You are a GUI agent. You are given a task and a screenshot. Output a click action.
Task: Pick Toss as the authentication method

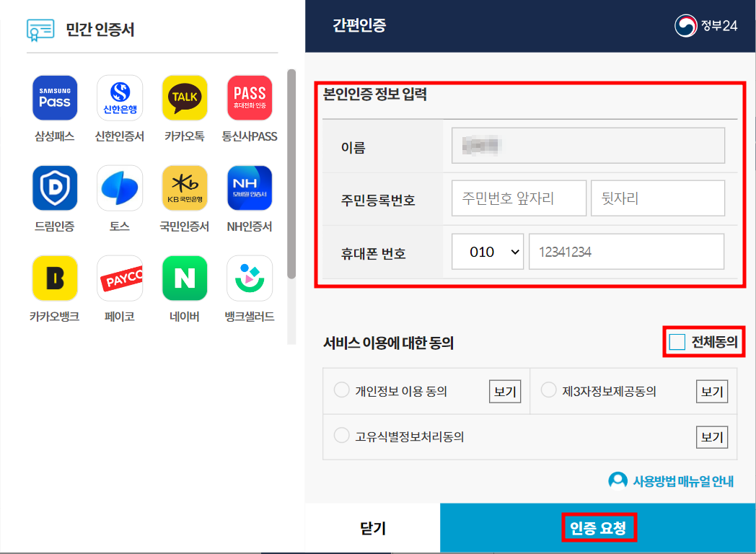tap(120, 187)
